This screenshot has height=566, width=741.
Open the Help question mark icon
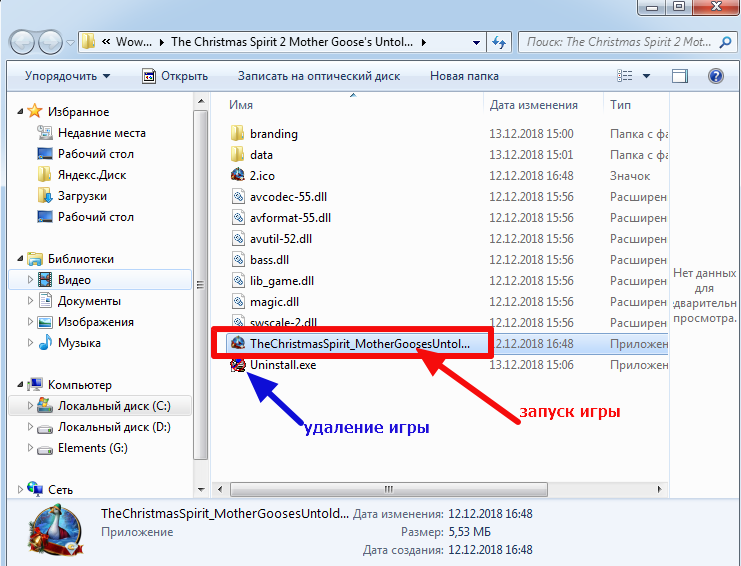[715, 76]
